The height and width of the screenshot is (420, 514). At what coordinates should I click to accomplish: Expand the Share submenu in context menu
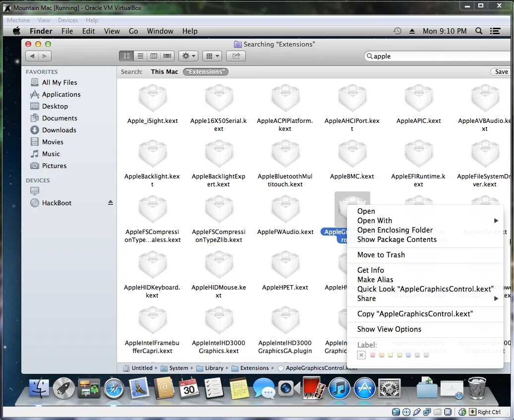pos(425,299)
